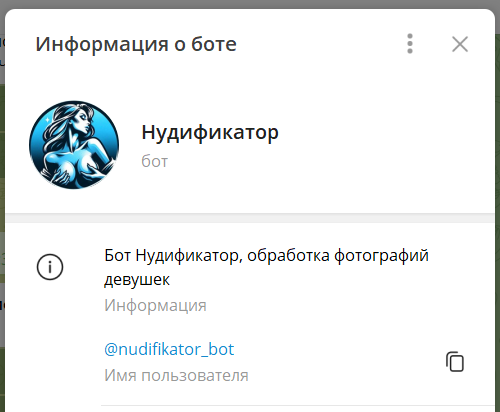Open the @nudifikator_bot username link
The width and height of the screenshot is (500, 412).
point(169,349)
